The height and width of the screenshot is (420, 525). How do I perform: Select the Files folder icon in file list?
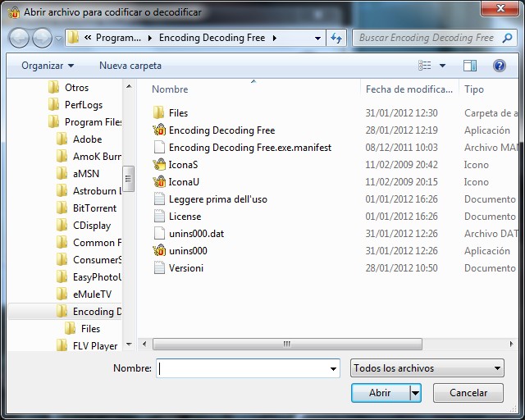click(158, 113)
